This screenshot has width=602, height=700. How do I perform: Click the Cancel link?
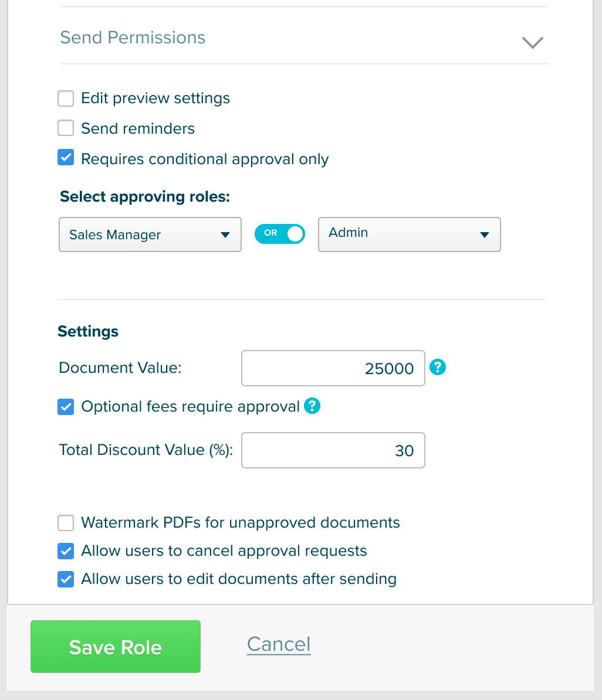point(279,644)
